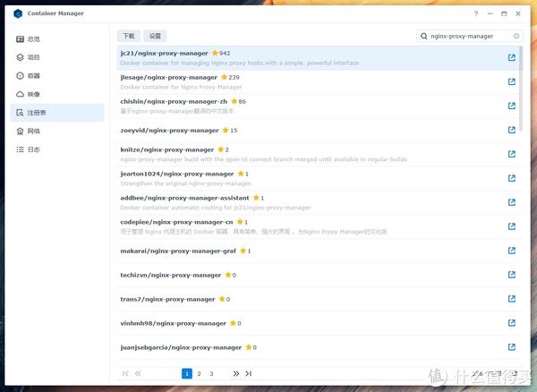Select the jc21/nginx-proxy-manager row

(318, 58)
